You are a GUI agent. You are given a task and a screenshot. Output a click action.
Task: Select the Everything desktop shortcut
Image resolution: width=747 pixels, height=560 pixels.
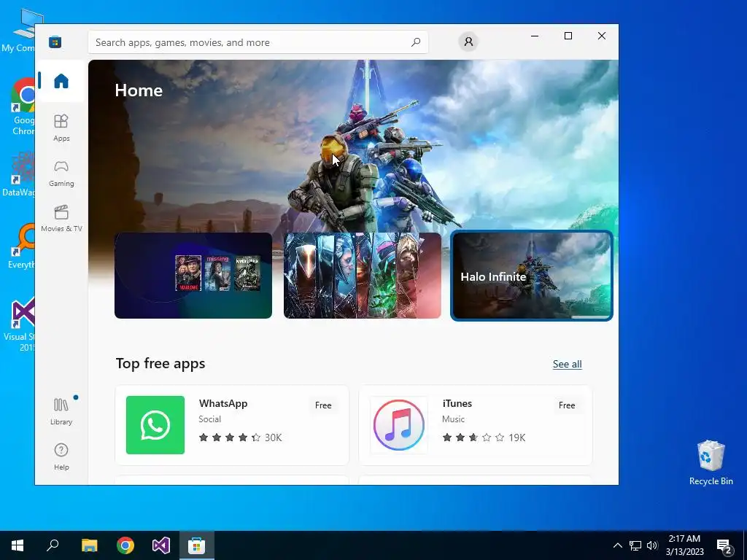tap(20, 246)
